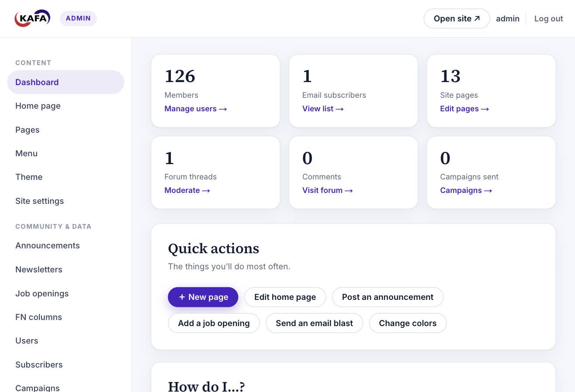Follow the Edit pages link
This screenshot has height=392, width=575.
[464, 109]
